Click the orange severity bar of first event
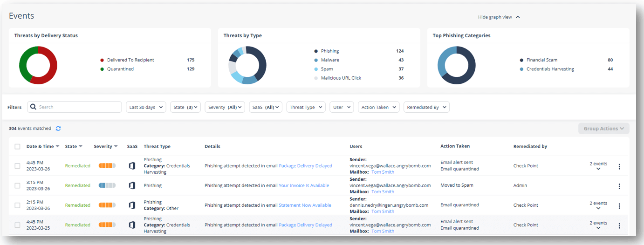Screen dimensions: 644x245 coord(107,166)
